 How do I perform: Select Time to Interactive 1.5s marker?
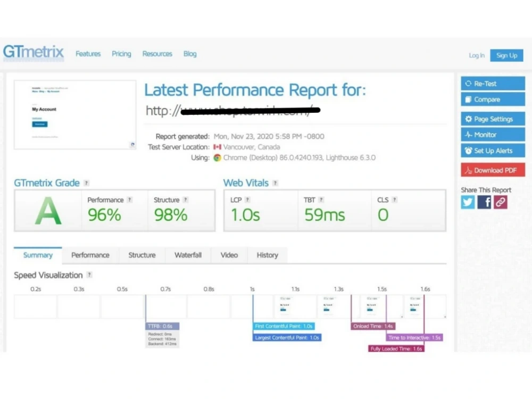414,338
